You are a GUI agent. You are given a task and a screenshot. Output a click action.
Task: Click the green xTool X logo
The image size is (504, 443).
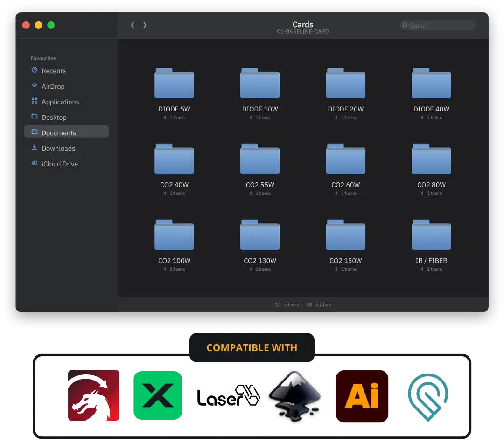(x=158, y=395)
